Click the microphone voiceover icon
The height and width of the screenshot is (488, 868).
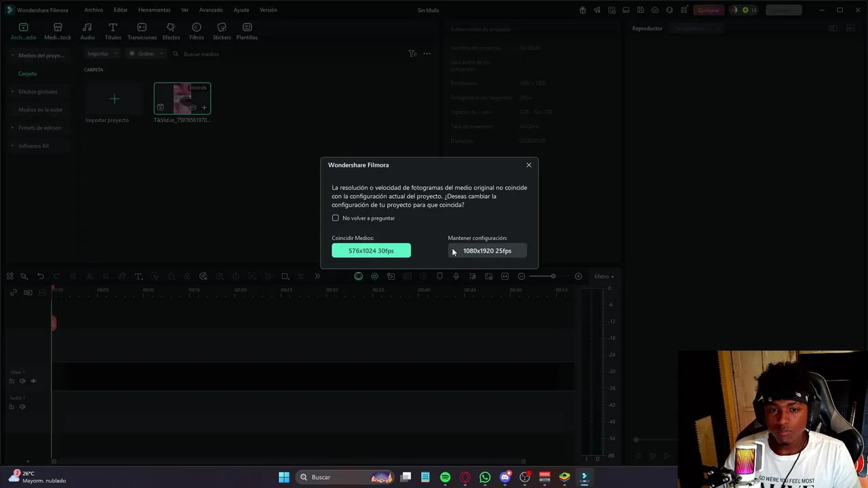[456, 277]
